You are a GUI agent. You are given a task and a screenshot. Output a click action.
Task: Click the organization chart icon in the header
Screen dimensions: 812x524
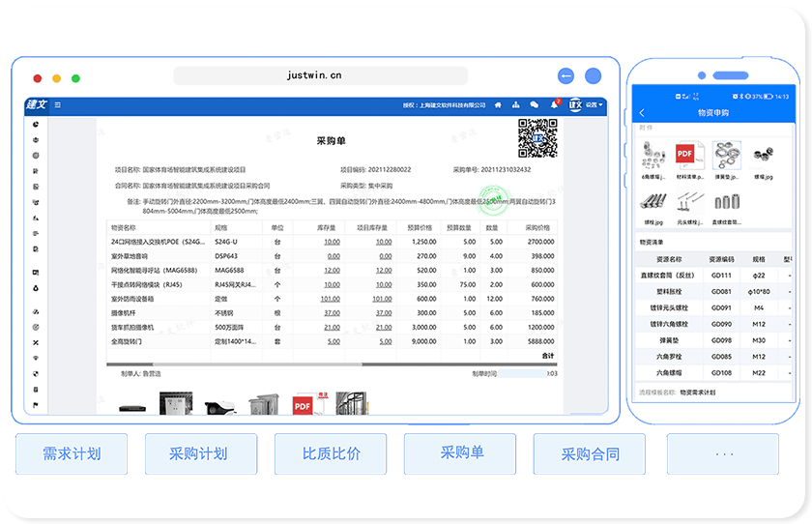click(x=516, y=105)
